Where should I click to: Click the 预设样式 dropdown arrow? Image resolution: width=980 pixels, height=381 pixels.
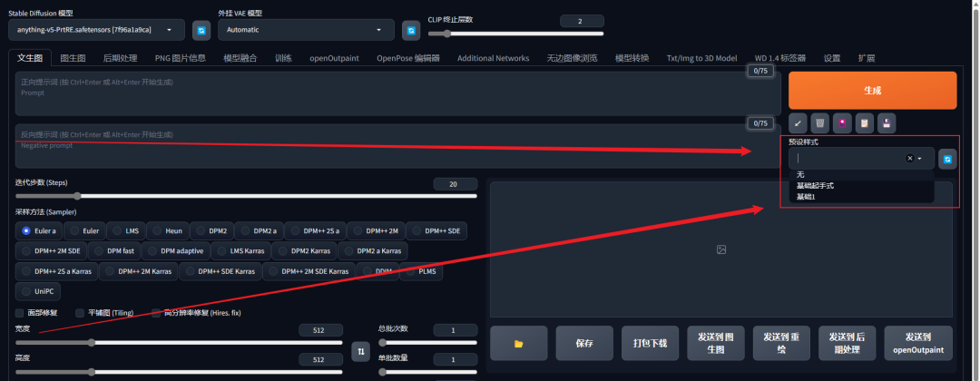[x=920, y=159]
